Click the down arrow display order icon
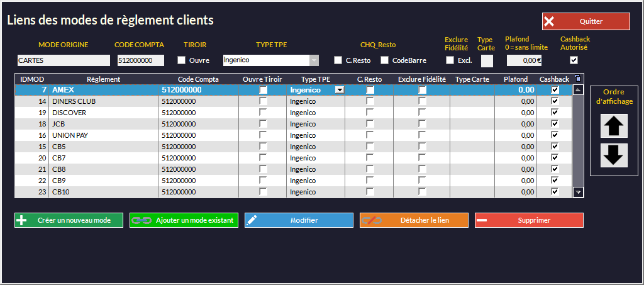The image size is (644, 285). pyautogui.click(x=614, y=155)
